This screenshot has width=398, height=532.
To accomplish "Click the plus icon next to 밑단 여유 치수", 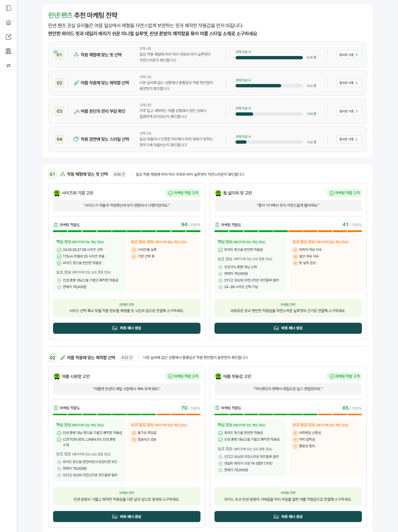I will click(295, 256).
